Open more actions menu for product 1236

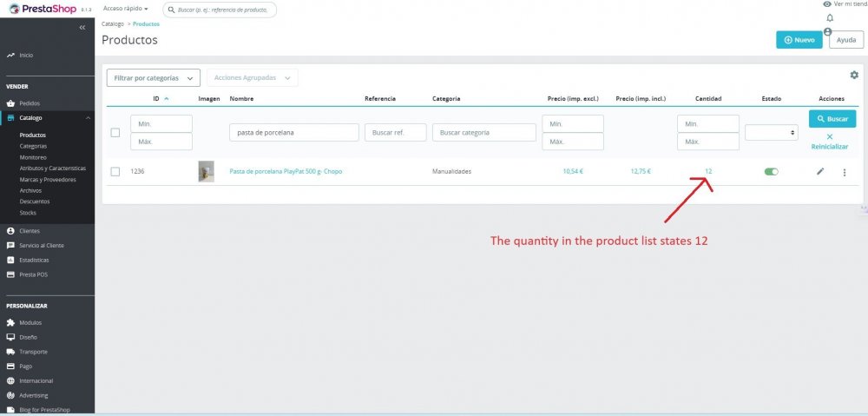(x=845, y=172)
